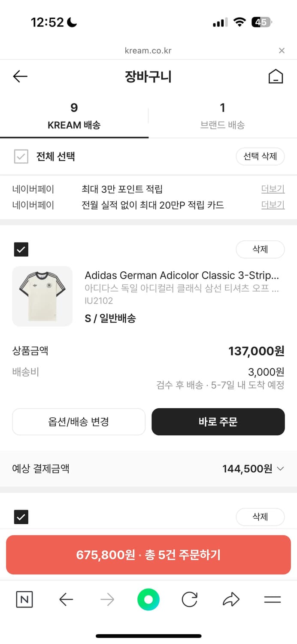Uncheck the Adidas tee item checkbox
The image size is (297, 644).
coord(21,249)
